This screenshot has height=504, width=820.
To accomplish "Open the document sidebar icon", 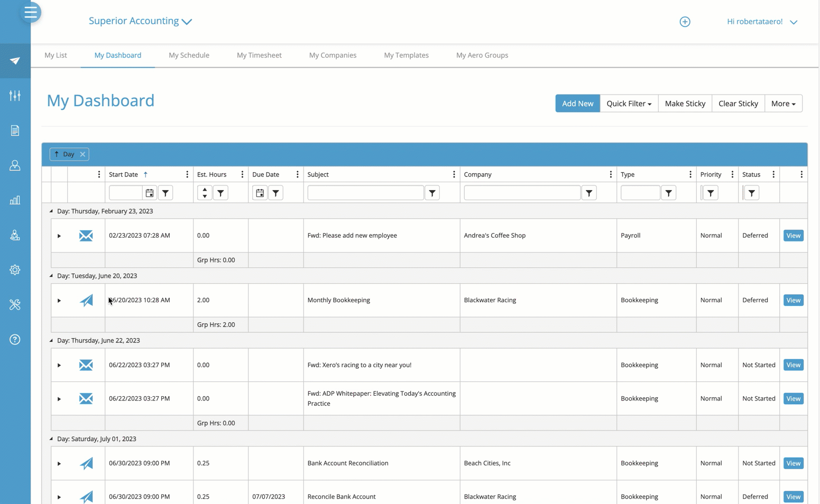I will point(15,130).
